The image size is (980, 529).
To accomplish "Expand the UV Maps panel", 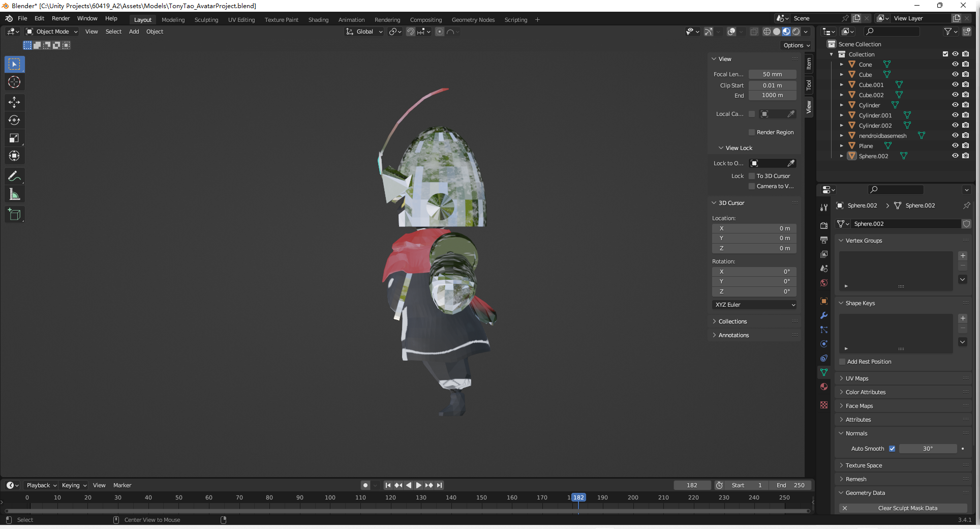I will pos(857,378).
